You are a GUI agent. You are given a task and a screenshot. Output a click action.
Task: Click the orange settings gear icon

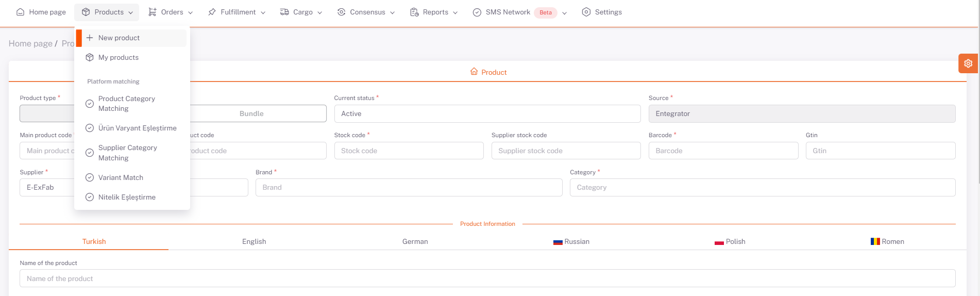point(968,63)
